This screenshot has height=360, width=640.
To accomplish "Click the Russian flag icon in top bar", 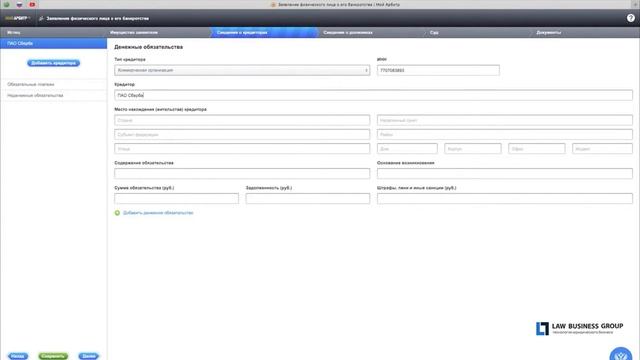I will [x=19, y=4].
